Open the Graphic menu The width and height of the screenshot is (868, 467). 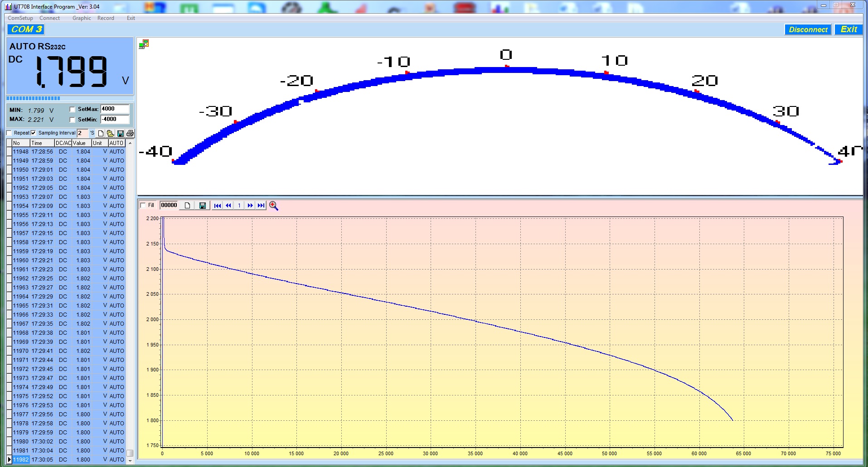click(82, 18)
